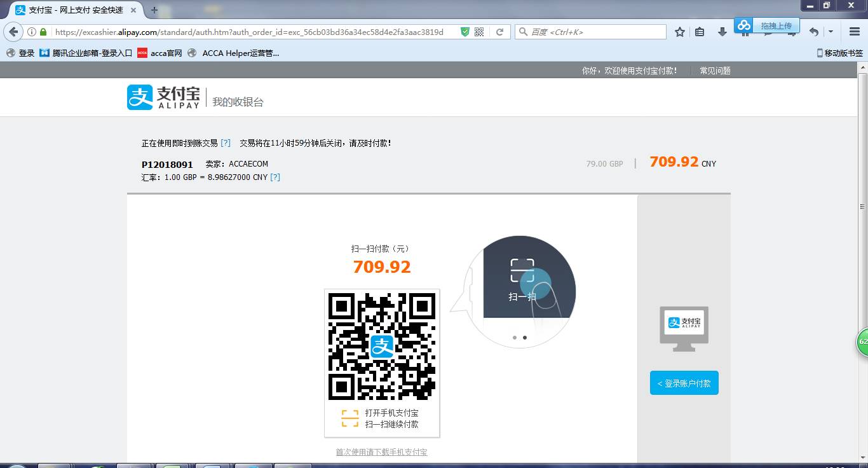The width and height of the screenshot is (868, 468).
Task: Open a new tab with the plus button
Action: coord(154,10)
